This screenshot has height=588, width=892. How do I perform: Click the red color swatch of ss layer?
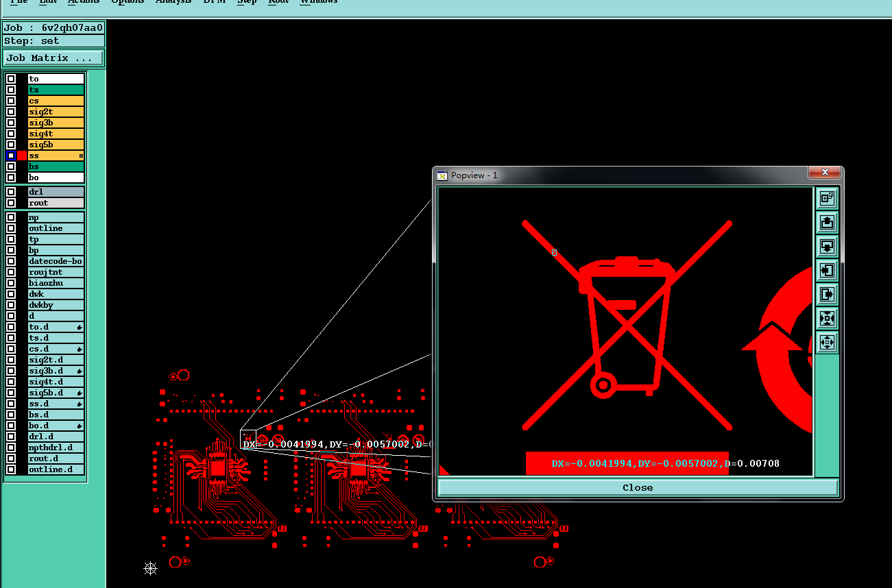click(x=22, y=156)
